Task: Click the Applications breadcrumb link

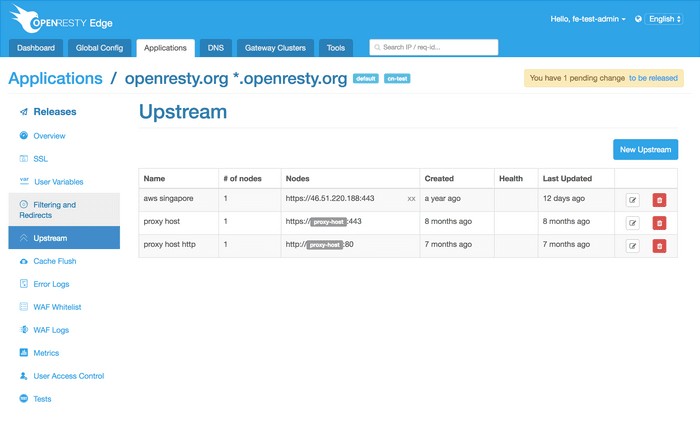Action: [55, 79]
